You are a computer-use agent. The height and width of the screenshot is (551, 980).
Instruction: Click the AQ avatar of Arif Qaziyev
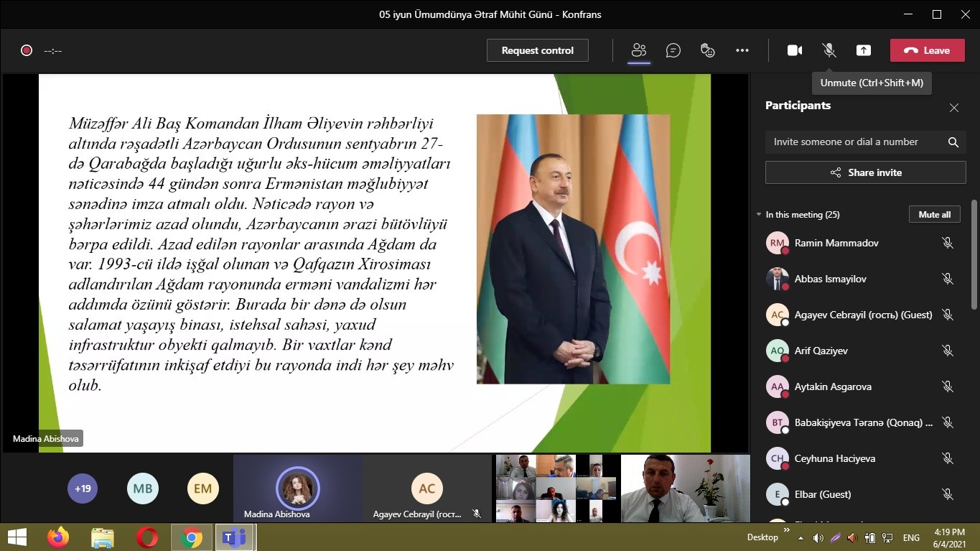778,351
